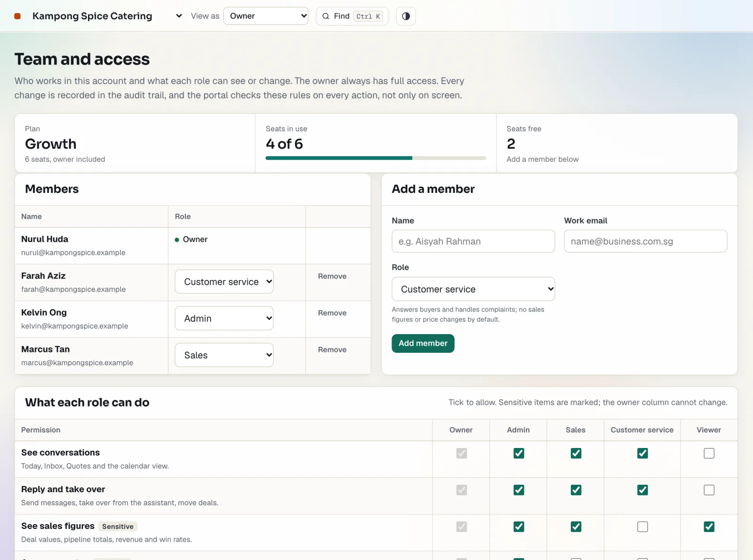This screenshot has height=560, width=753.
Task: Click nurul@kampongspice.example email text
Action: [x=73, y=253]
